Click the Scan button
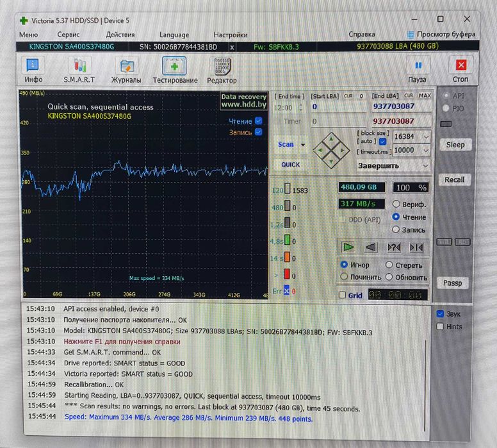This screenshot has width=497, height=448. (x=286, y=145)
